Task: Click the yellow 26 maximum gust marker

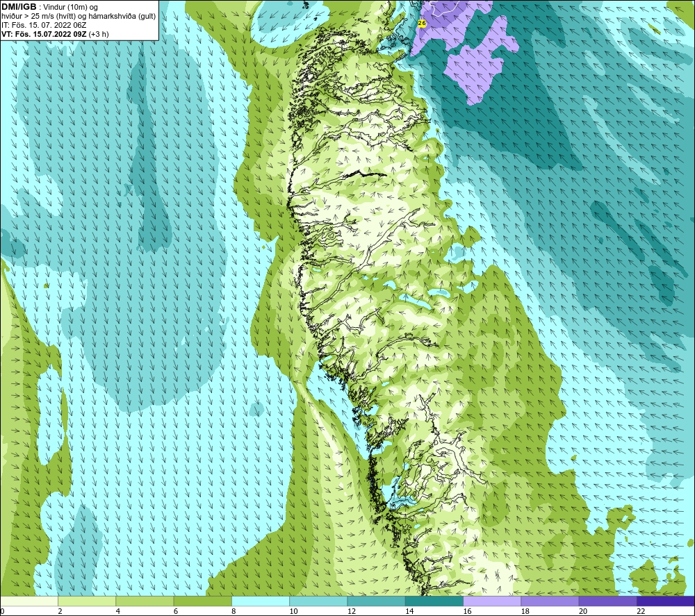Action: [422, 23]
